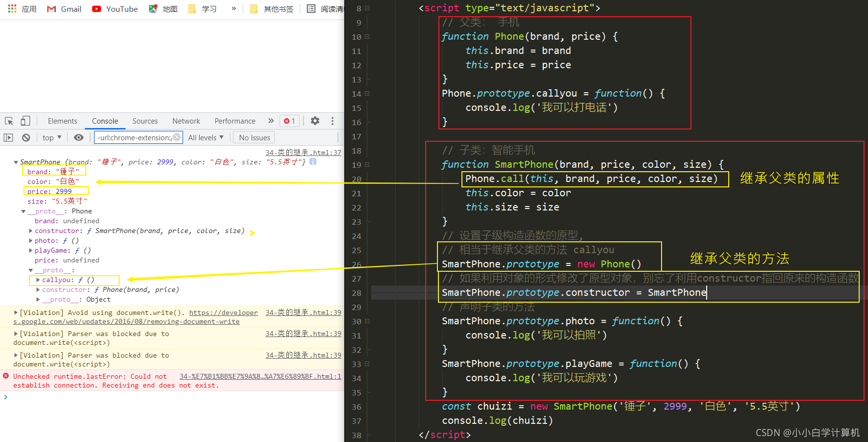This screenshot has width=868, height=442.
Task: Select the brand: "锤子" property row
Action: pos(53,172)
